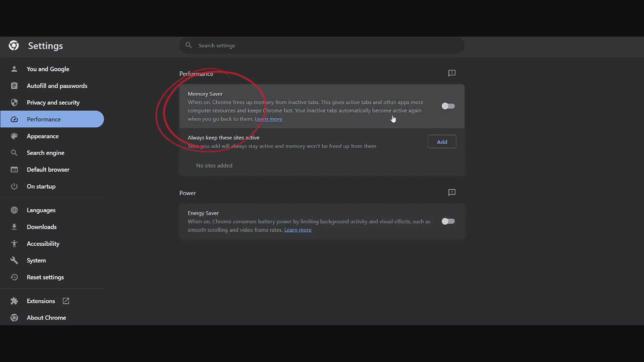Click the Autofill and passwords clipboard icon

14,86
